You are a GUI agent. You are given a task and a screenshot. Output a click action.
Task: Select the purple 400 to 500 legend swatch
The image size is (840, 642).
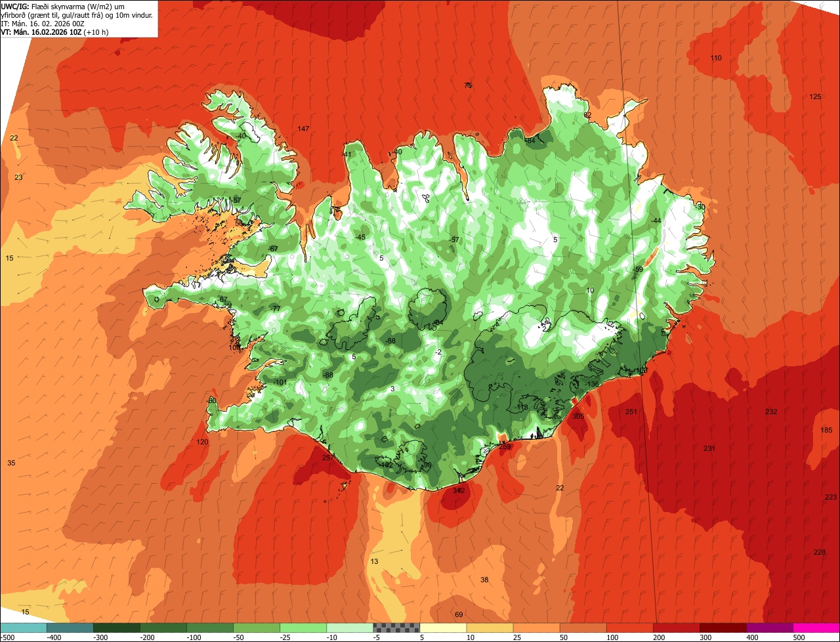769,627
